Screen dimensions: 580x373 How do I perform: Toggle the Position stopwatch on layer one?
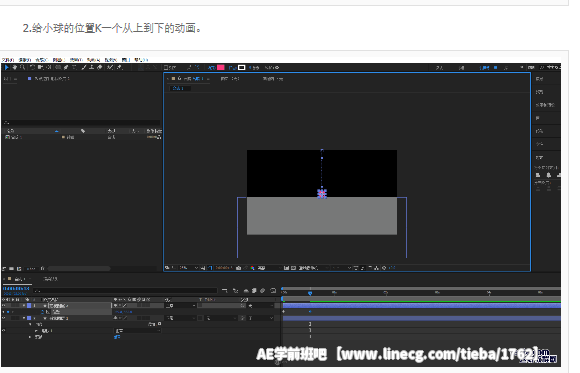coord(43,312)
